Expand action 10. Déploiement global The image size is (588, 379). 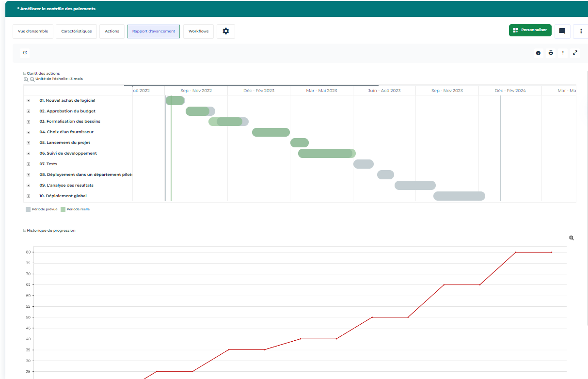(x=28, y=196)
